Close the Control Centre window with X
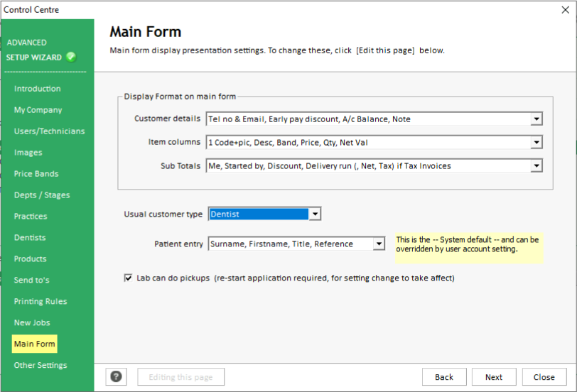The width and height of the screenshot is (577, 392). (x=565, y=10)
